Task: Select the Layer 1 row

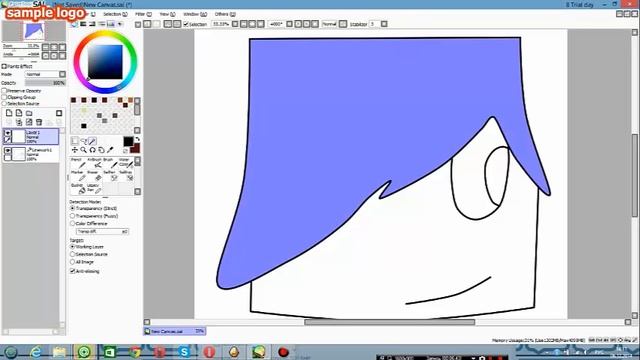Action: point(31,136)
